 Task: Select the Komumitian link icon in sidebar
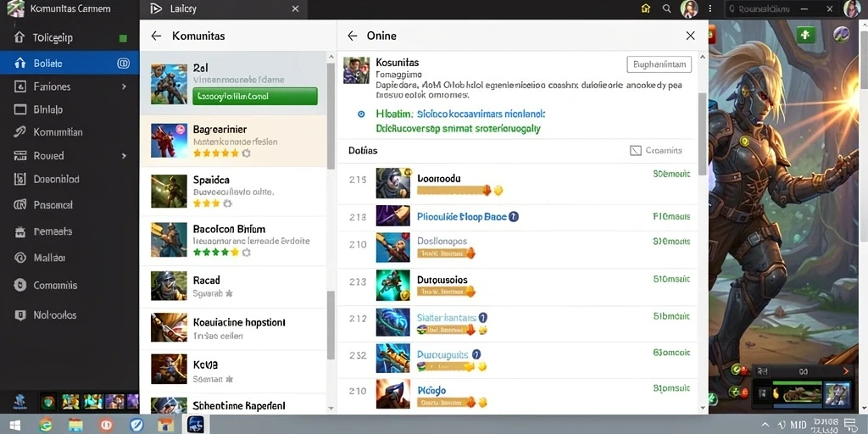click(20, 131)
